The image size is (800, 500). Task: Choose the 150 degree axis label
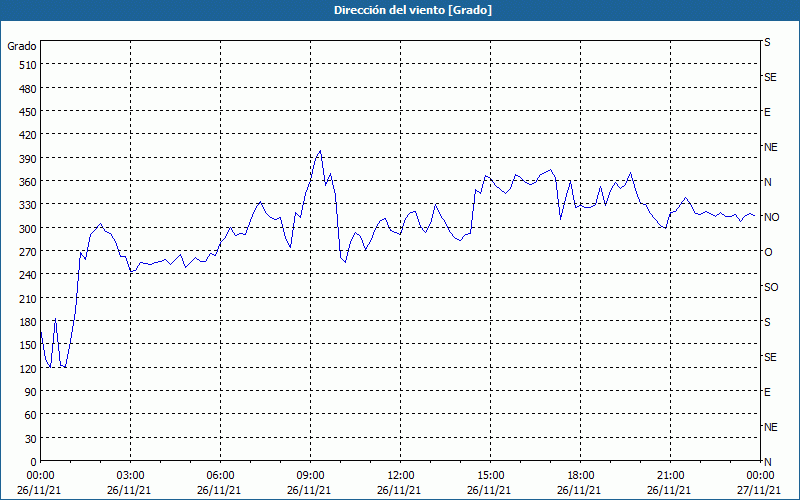point(28,345)
